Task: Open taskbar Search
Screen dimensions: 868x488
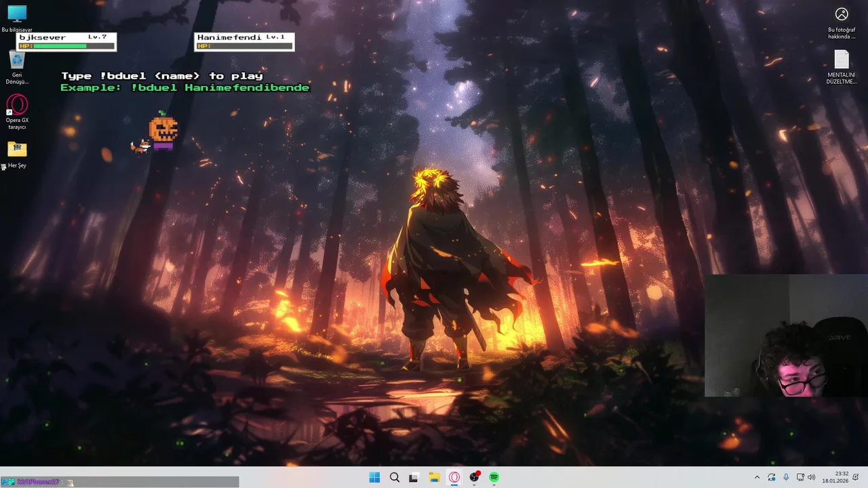Action: 394,477
